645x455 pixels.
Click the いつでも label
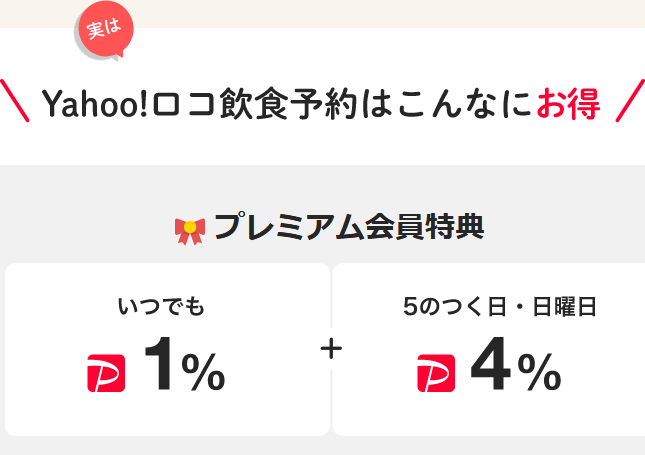pyautogui.click(x=161, y=306)
